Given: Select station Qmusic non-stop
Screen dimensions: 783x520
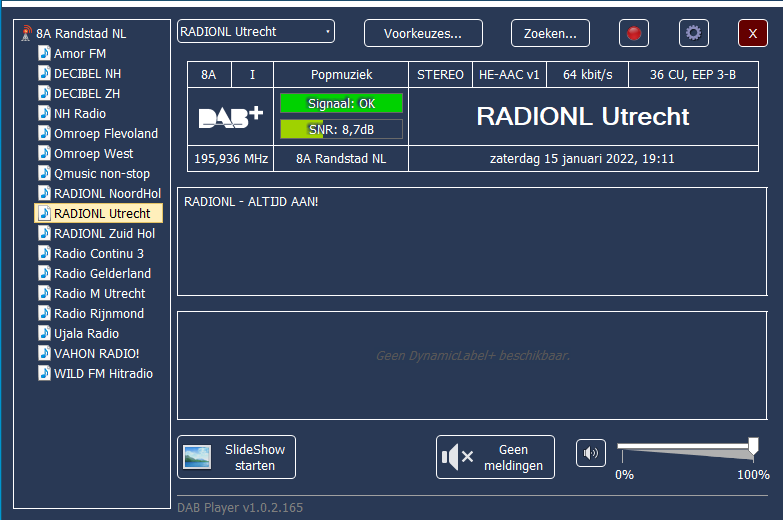Looking at the screenshot, I should pos(102,173).
